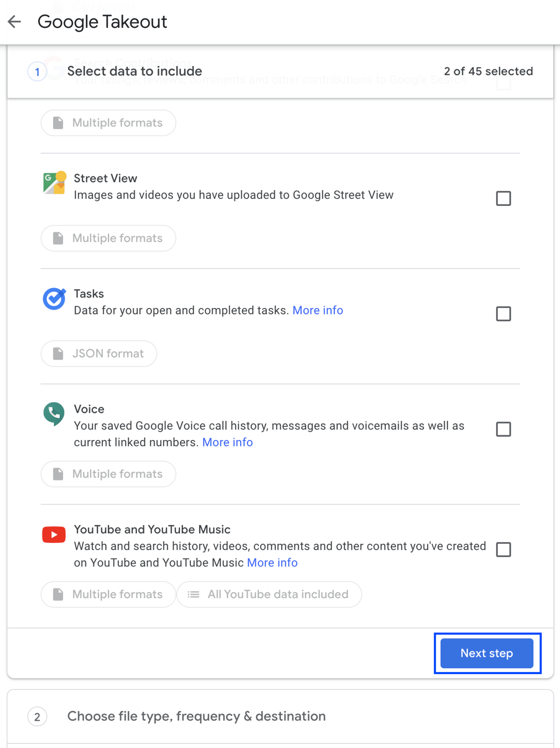Click the file icon in Tasks' JSON format chip
This screenshot has height=748, width=560.
coord(58,353)
